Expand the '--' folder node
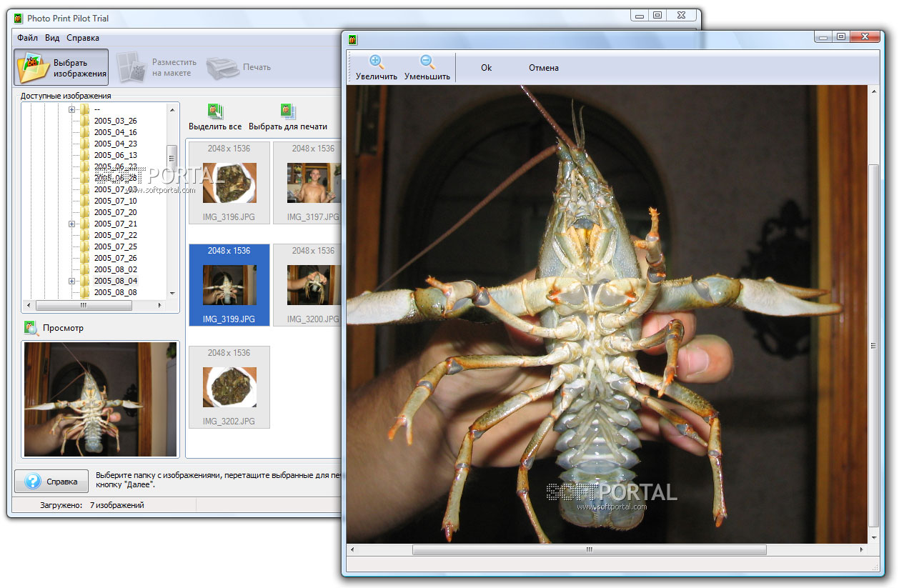This screenshot has width=899, height=588. tap(71, 109)
